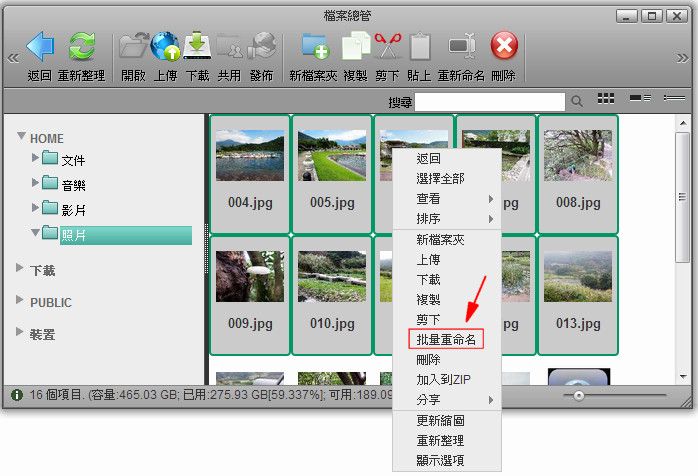Expand the PUBLIC section in sidebar
Image resolution: width=698 pixels, height=476 pixels.
click(x=22, y=301)
